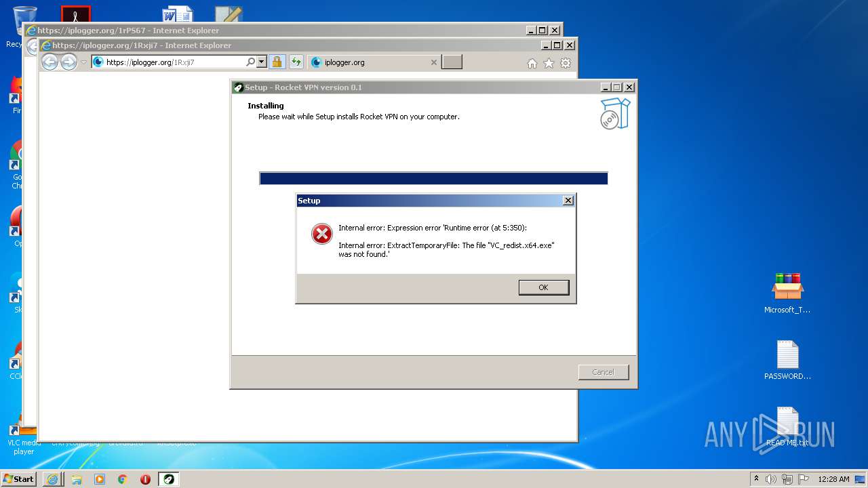Select the Adobe Reader desktop icon
The image size is (868, 488).
tap(76, 14)
